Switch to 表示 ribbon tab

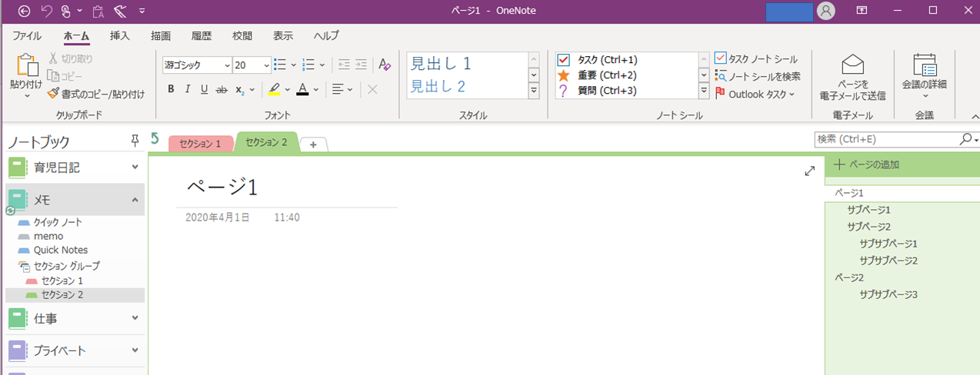click(x=283, y=35)
